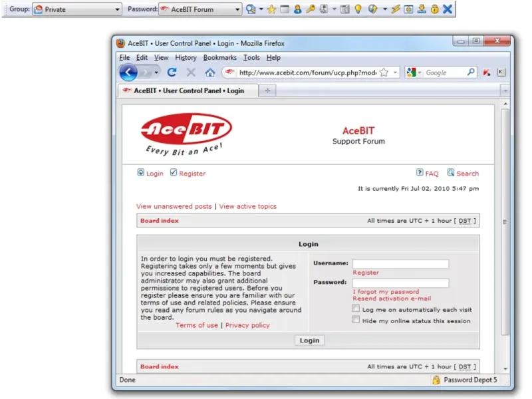Check Hide my online status this session
This screenshot has width=532, height=399.
point(356,319)
